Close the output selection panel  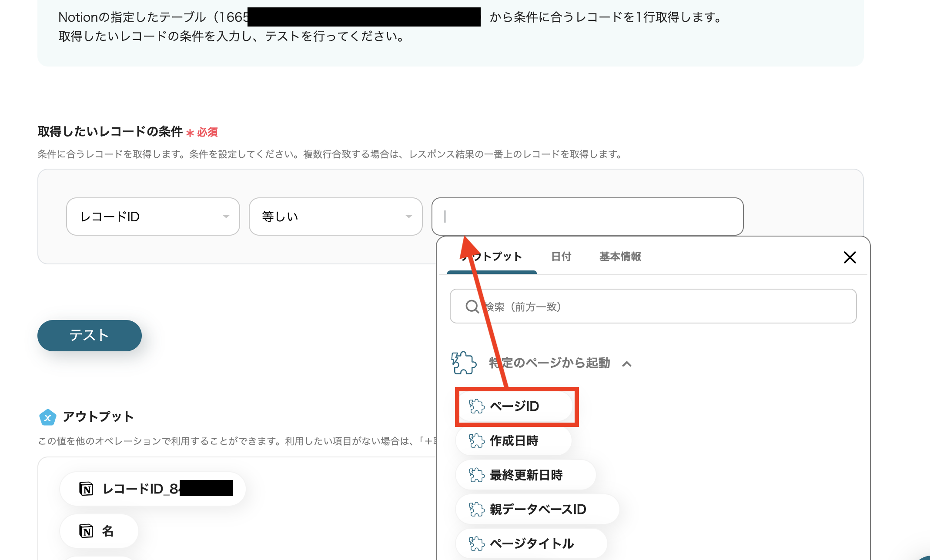(849, 257)
